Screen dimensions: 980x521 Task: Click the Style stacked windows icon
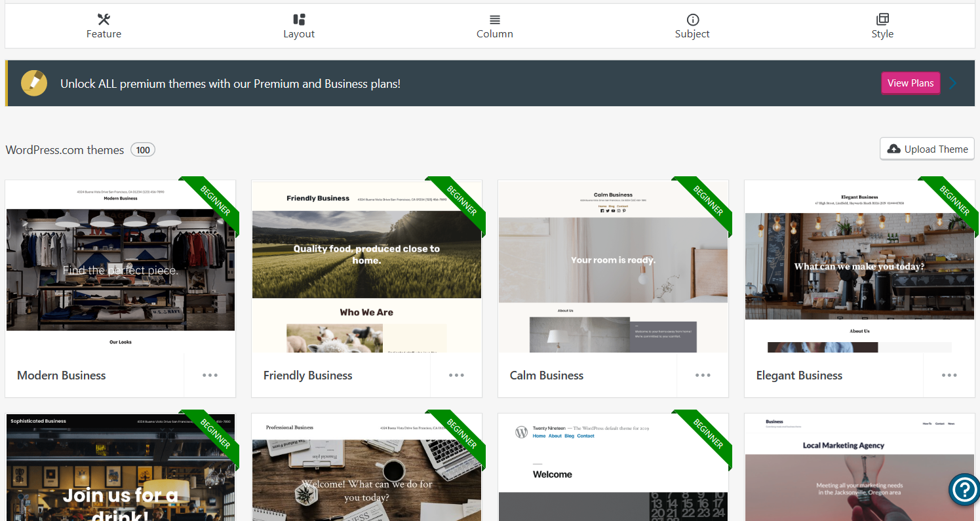click(882, 19)
